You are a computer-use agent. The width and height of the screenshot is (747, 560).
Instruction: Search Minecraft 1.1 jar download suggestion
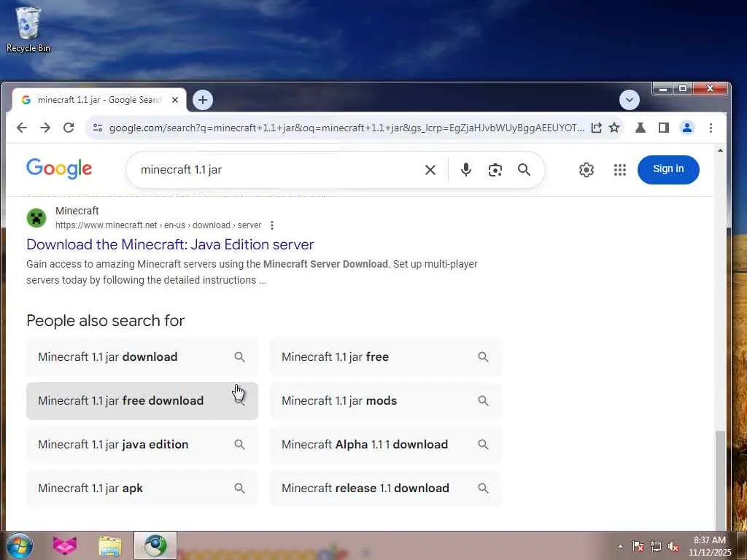coord(142,357)
